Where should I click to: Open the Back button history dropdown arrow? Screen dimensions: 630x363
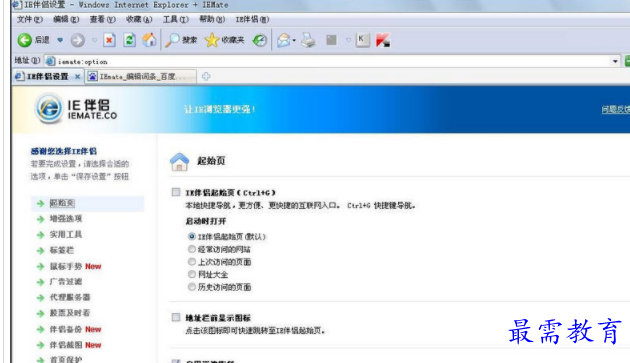(x=60, y=40)
